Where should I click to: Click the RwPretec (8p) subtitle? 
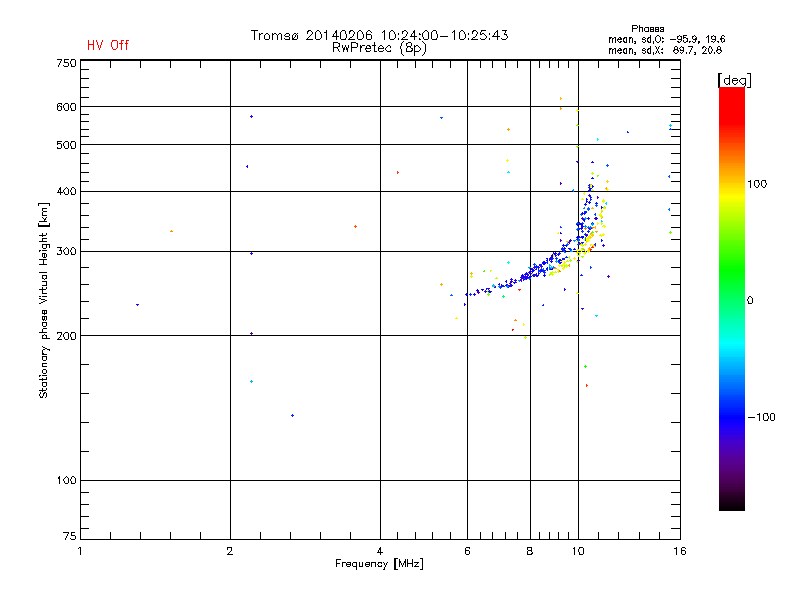pyautogui.click(x=379, y=48)
